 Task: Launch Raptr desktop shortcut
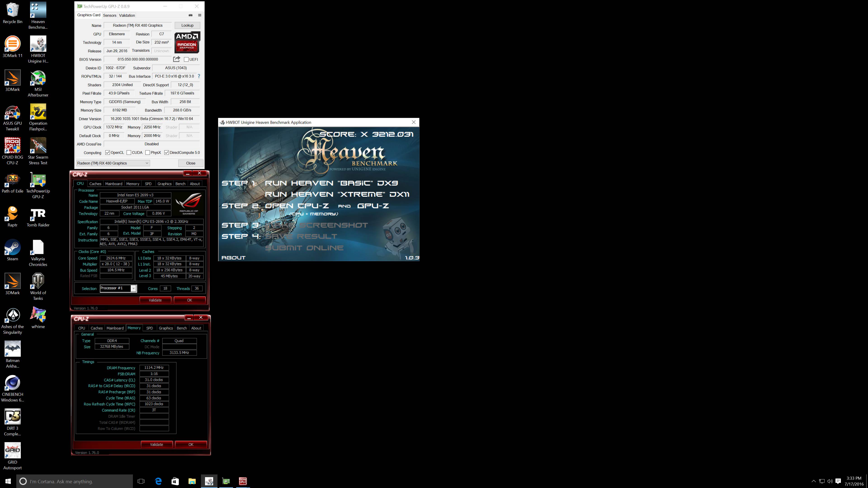click(x=12, y=217)
